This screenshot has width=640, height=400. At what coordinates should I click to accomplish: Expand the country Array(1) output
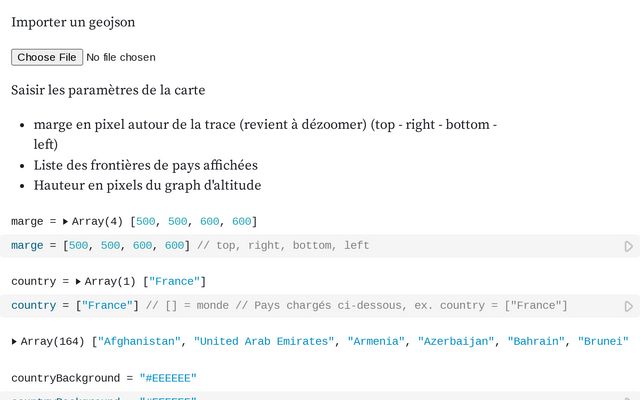point(79,281)
